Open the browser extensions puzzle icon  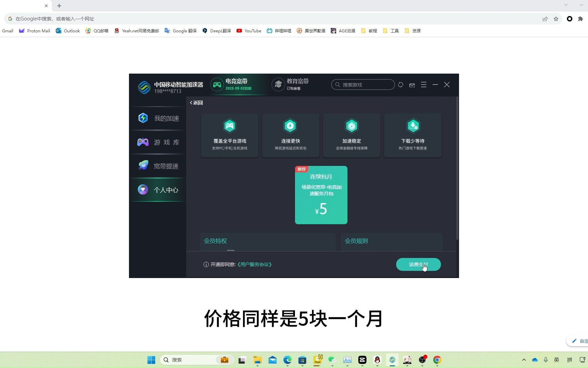[581, 19]
